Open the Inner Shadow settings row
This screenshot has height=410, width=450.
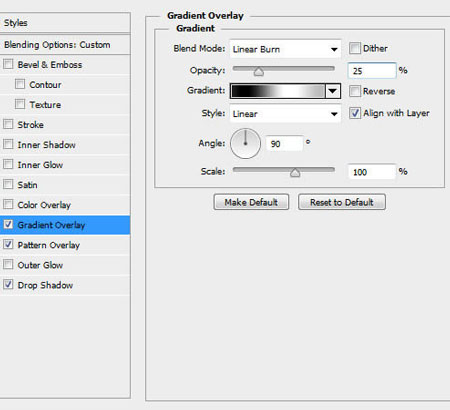(65, 144)
